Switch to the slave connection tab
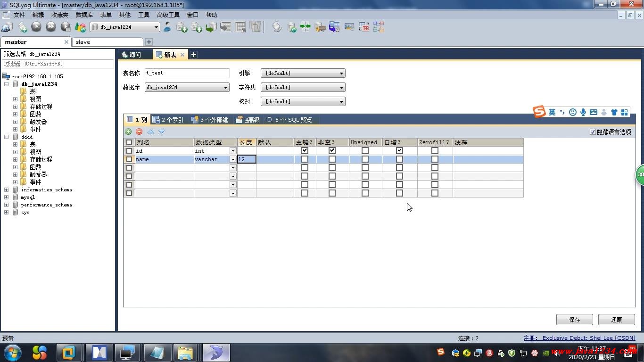The width and height of the screenshot is (644, 362). tap(108, 42)
